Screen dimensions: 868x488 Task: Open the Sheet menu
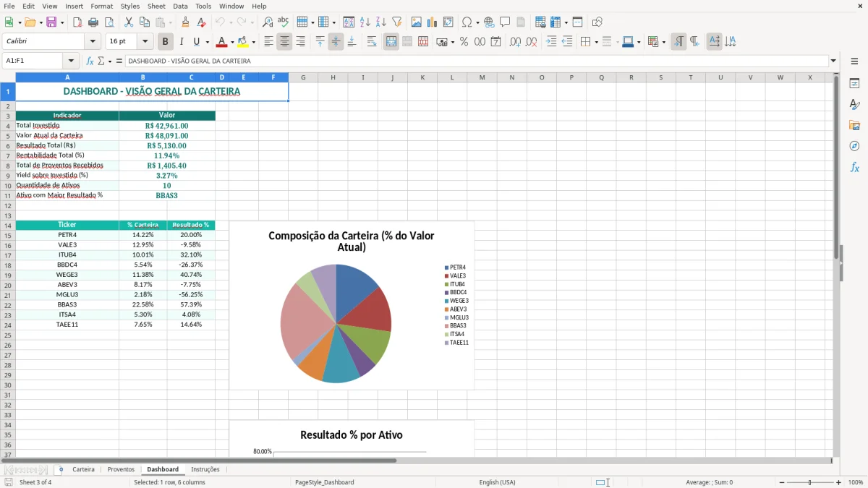coord(156,6)
